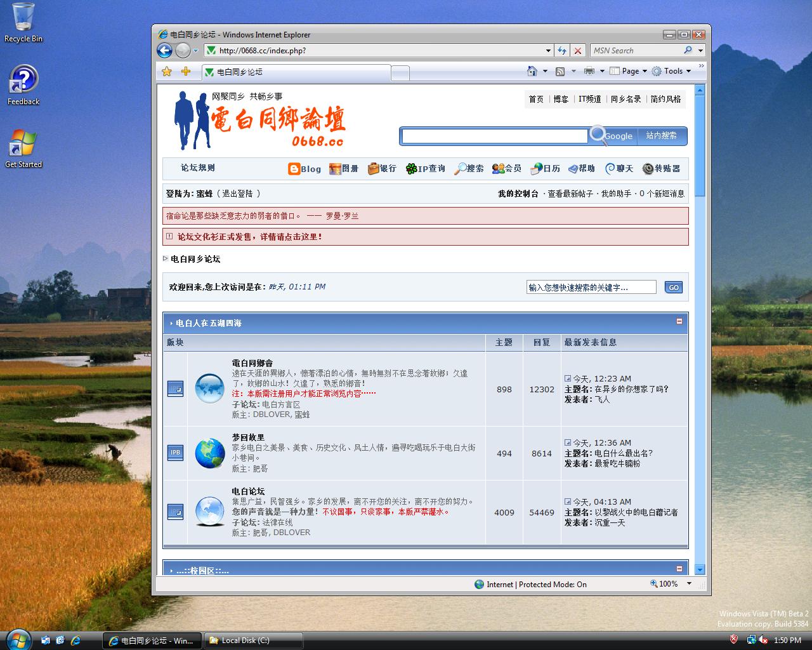The width and height of the screenshot is (812, 650).
Task: Open the Page menu dropdown
Action: pyautogui.click(x=629, y=71)
